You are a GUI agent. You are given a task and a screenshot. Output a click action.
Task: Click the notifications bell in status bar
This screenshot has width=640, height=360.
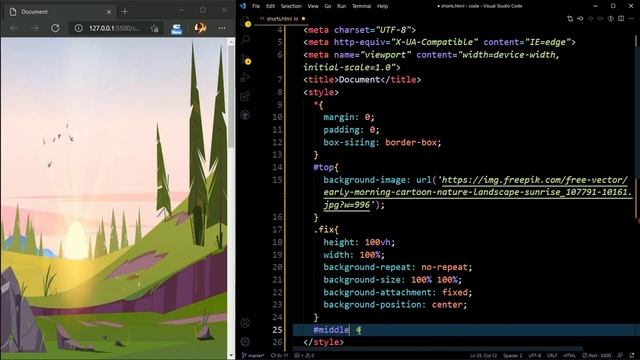(x=631, y=356)
